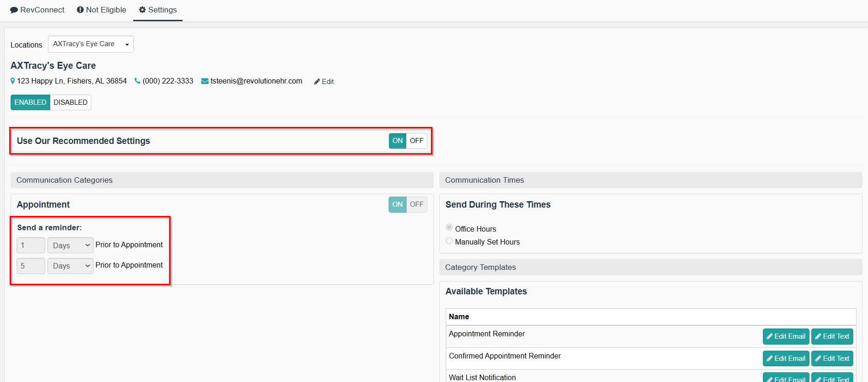The width and height of the screenshot is (868, 382).
Task: Switch the Appointment category toggle OFF
Action: (x=416, y=204)
